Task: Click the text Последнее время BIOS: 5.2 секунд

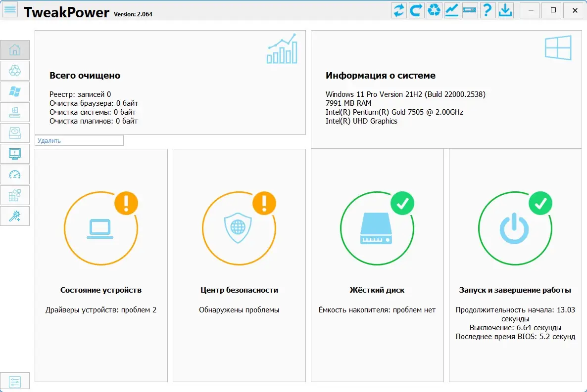Action: click(515, 337)
